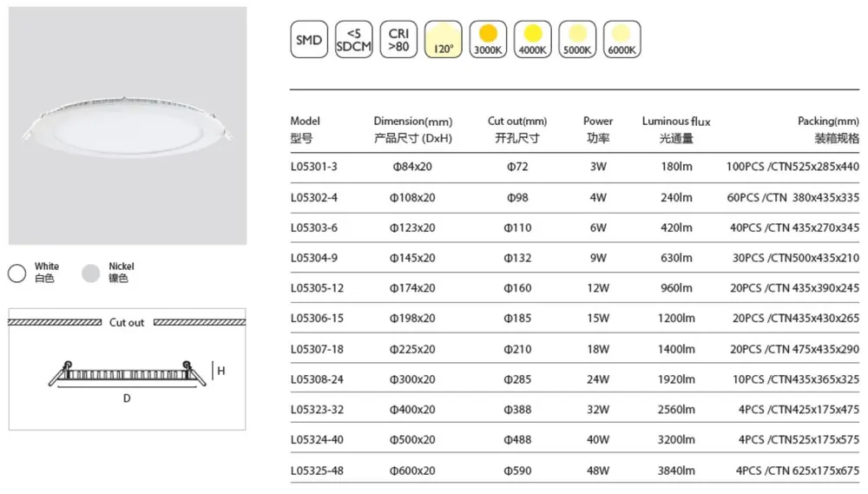
Task: Click the SMD badge icon
Action: tap(309, 39)
